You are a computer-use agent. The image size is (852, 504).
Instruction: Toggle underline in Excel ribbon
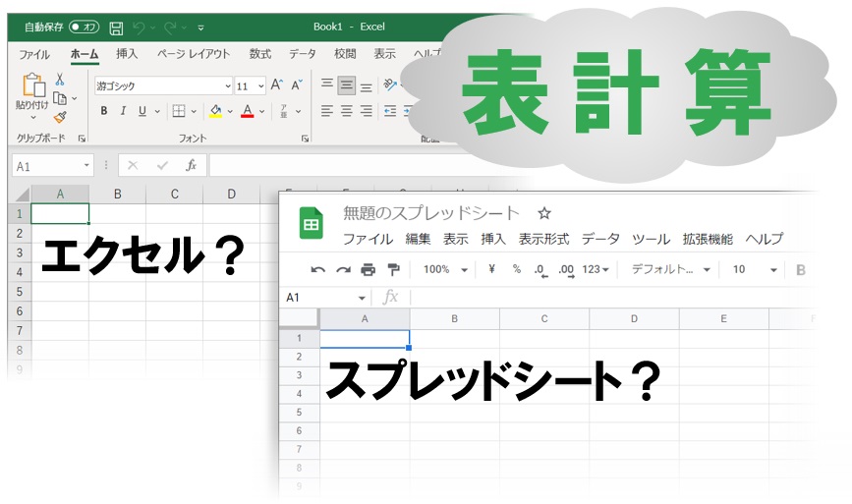click(142, 111)
